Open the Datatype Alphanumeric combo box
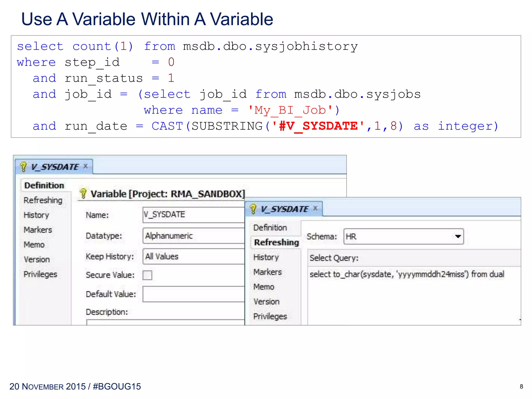The height and width of the screenshot is (399, 532). pos(194,236)
